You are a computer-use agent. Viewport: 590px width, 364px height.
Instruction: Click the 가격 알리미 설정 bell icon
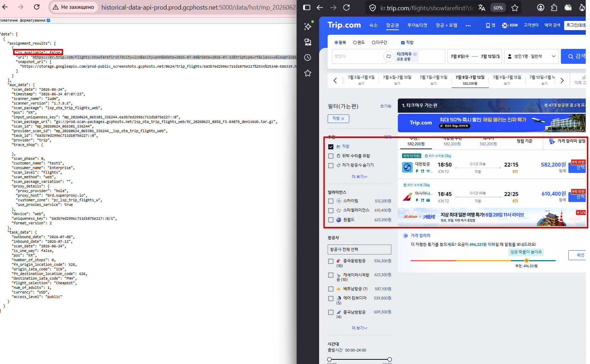click(x=552, y=141)
